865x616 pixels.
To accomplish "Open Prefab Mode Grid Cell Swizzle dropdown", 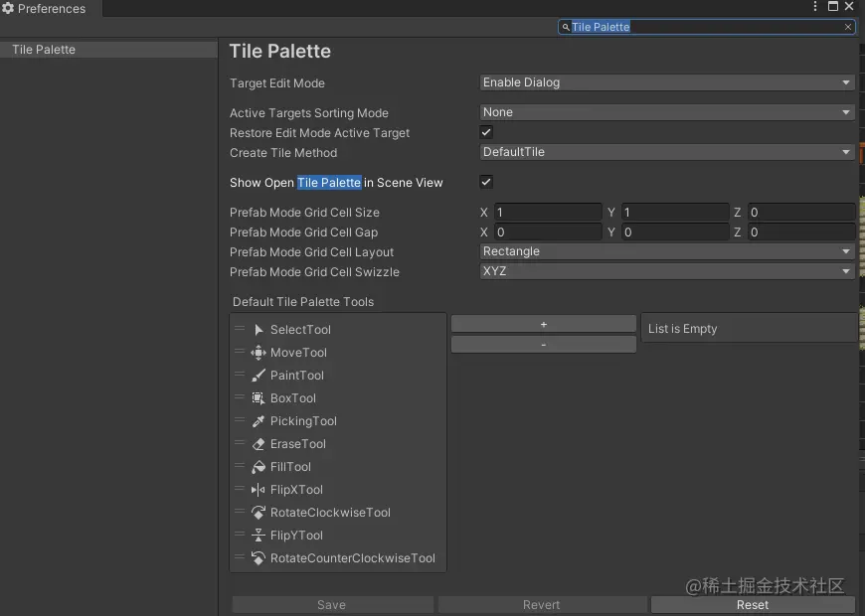I will (x=667, y=271).
